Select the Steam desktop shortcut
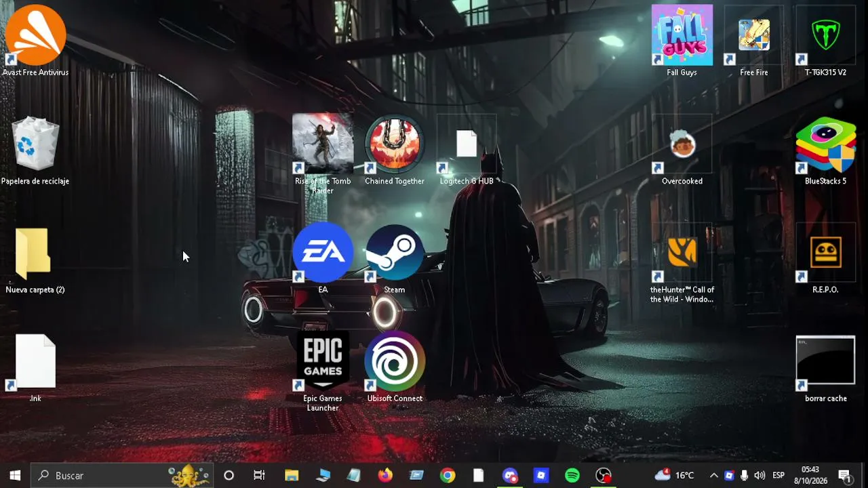The height and width of the screenshot is (488, 868). (395, 259)
